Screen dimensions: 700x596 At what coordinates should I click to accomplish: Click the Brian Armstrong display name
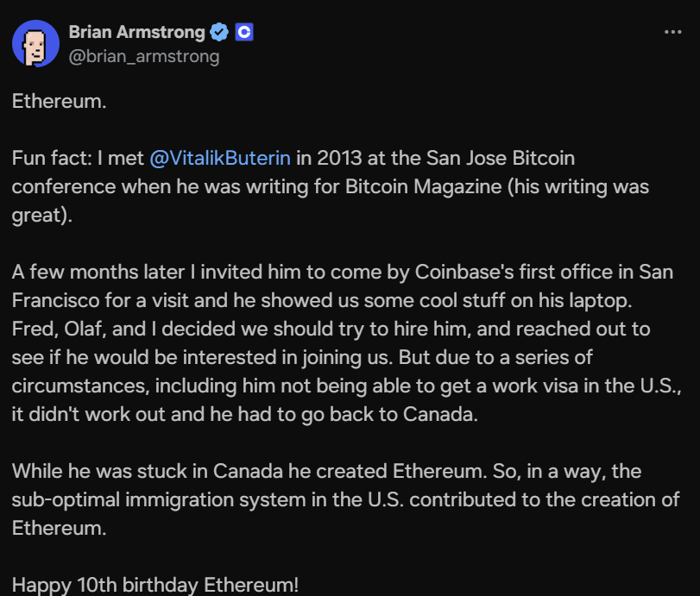136,33
